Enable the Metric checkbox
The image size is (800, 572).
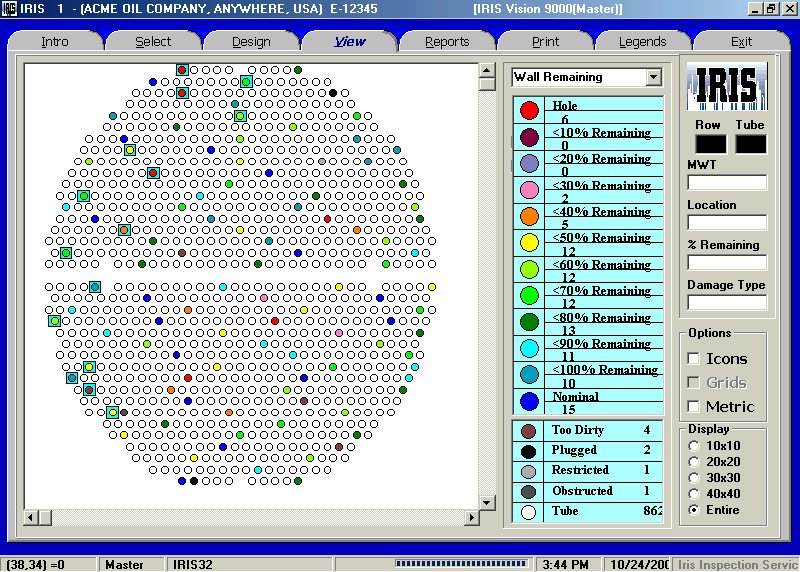pyautogui.click(x=693, y=406)
